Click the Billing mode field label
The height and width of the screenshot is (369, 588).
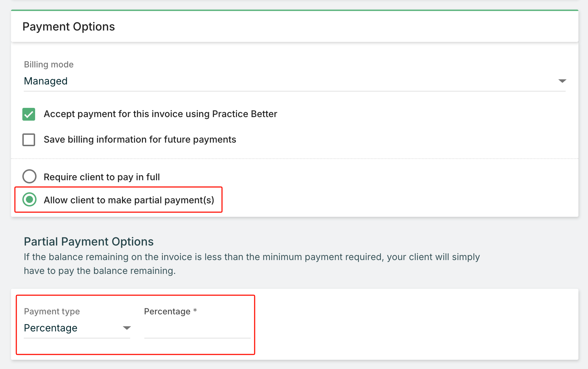[x=49, y=65]
